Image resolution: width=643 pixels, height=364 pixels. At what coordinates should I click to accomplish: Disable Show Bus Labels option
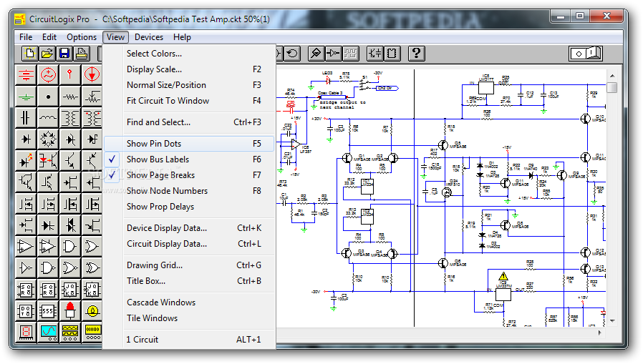pyautogui.click(x=188, y=159)
